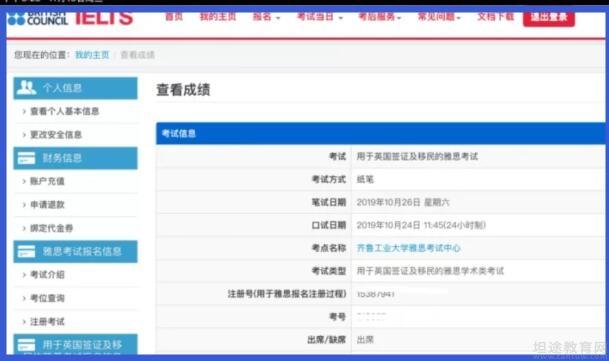Open 更改安全信息 in sidebar

pos(56,135)
